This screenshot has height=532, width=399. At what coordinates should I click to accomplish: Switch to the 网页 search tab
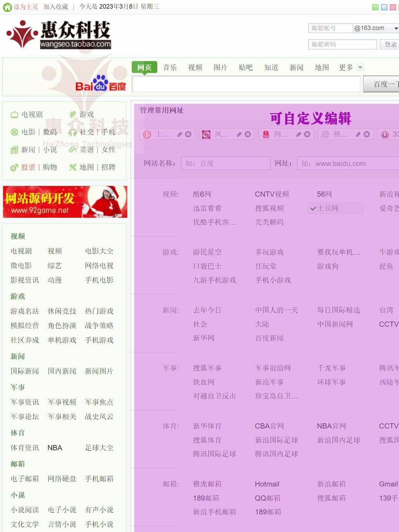(144, 67)
